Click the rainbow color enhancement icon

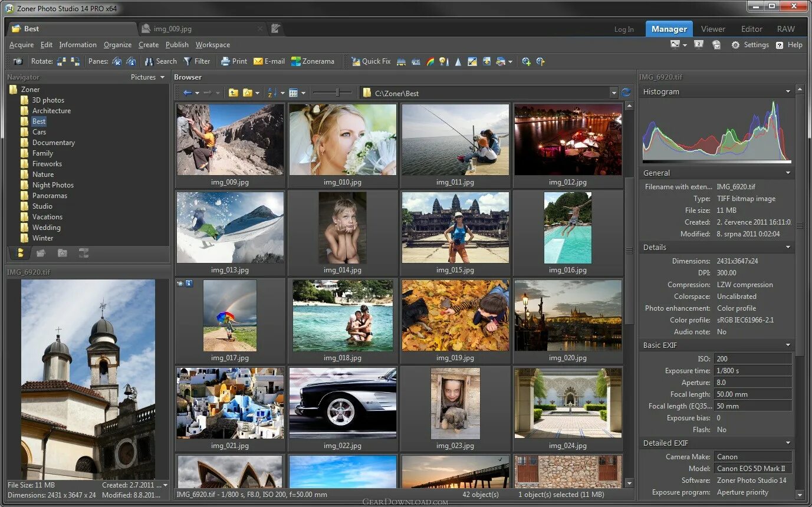click(430, 61)
